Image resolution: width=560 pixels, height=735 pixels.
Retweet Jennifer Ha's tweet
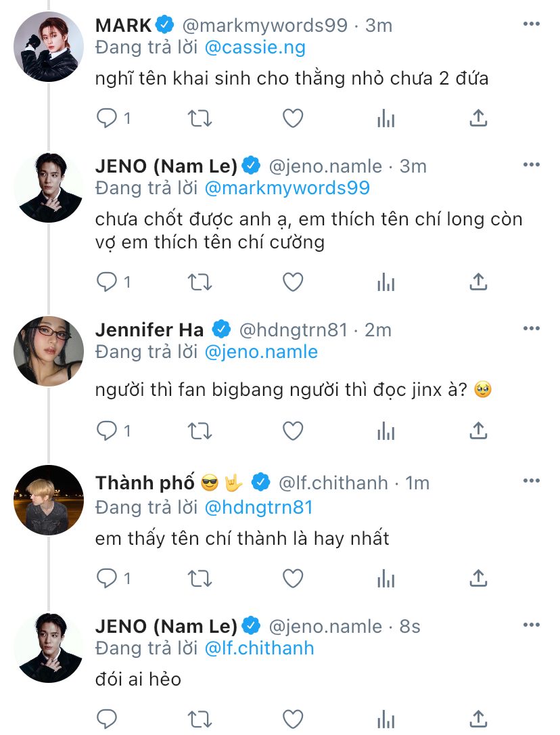click(200, 430)
